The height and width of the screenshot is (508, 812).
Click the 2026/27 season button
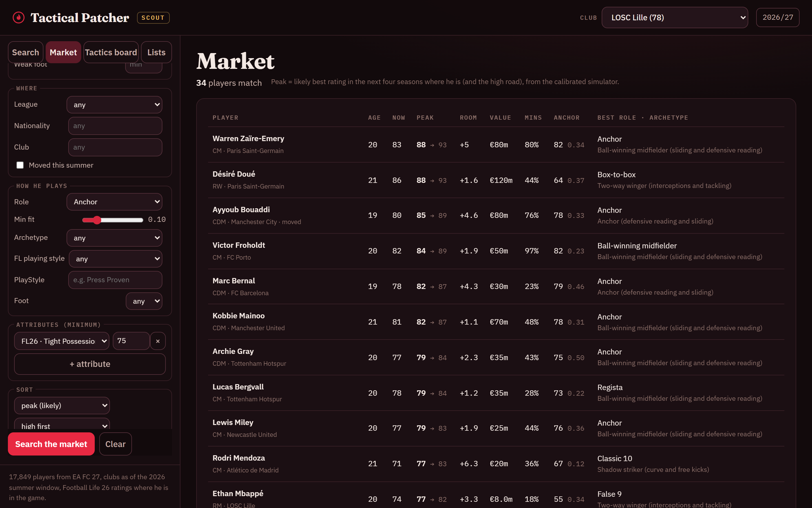pyautogui.click(x=777, y=17)
